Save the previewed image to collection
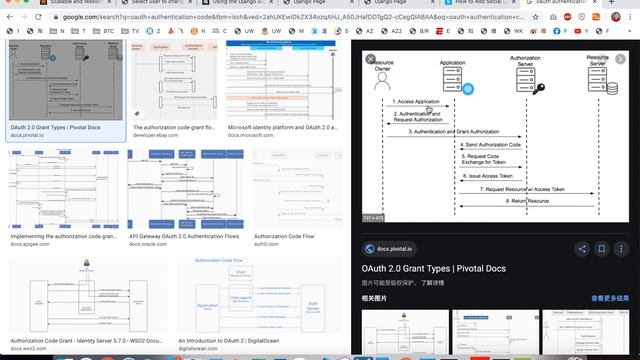 click(x=602, y=249)
